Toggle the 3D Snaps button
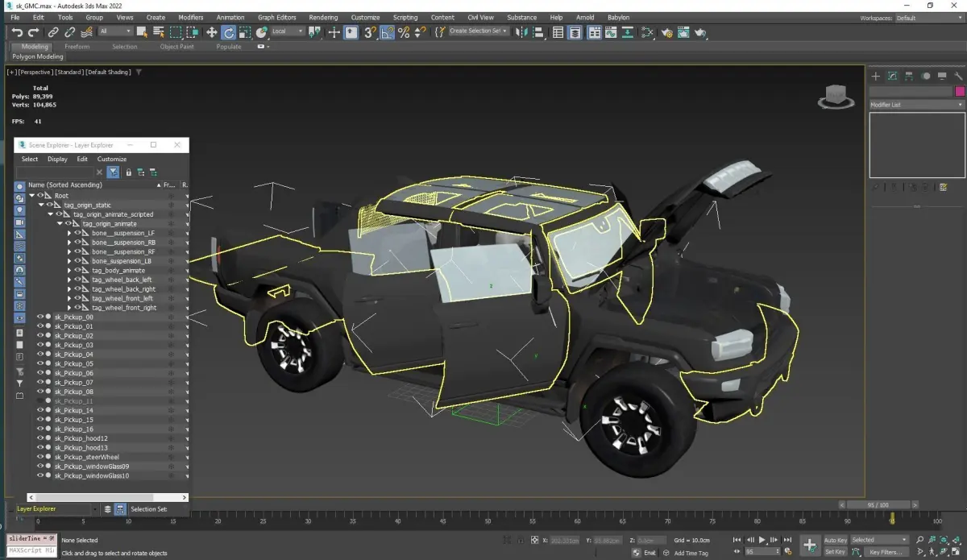This screenshot has width=967, height=560. tap(370, 32)
